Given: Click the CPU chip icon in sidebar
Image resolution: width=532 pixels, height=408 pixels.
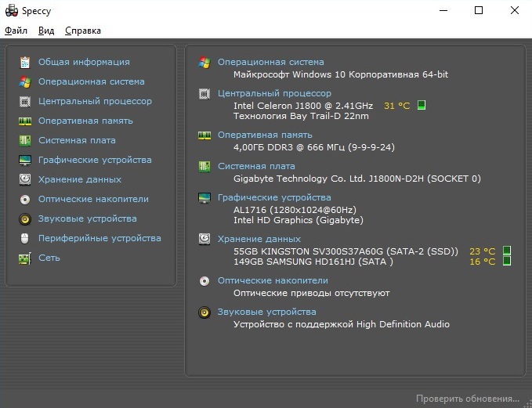Looking at the screenshot, I should (25, 101).
